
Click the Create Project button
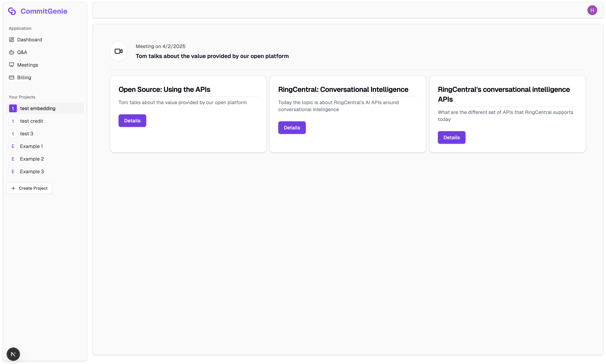coord(29,188)
